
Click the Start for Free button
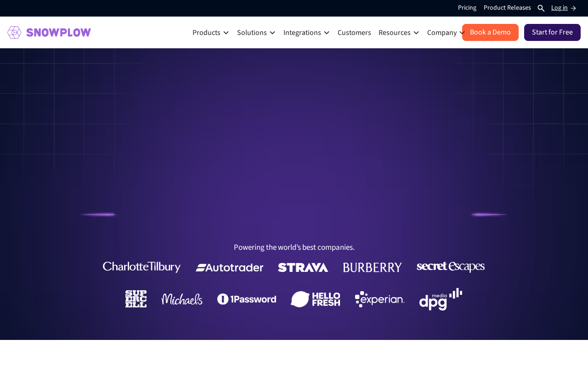552,33
